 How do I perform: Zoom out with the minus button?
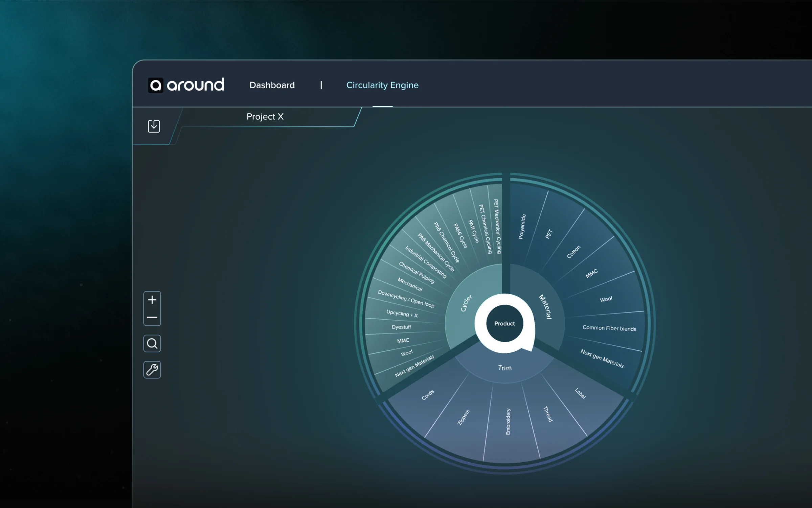pos(152,317)
